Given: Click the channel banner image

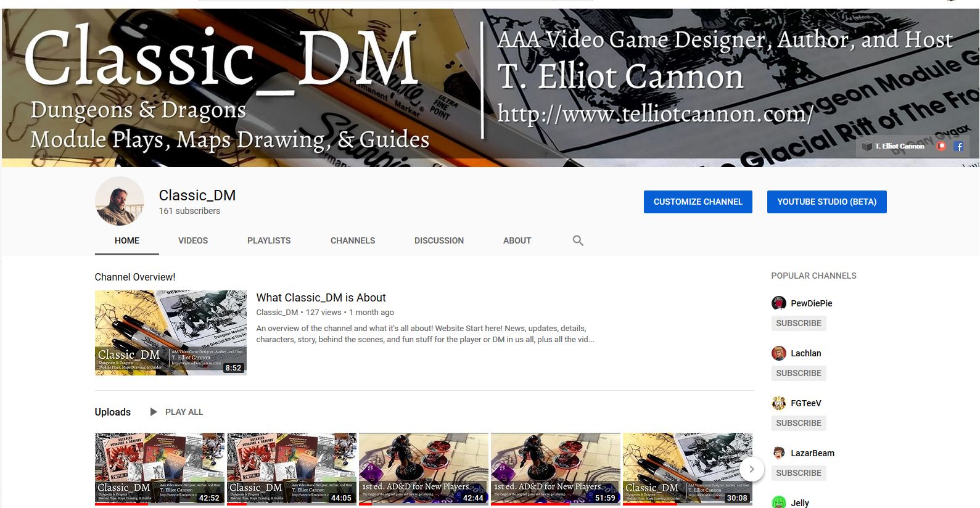Looking at the screenshot, I should click(490, 88).
